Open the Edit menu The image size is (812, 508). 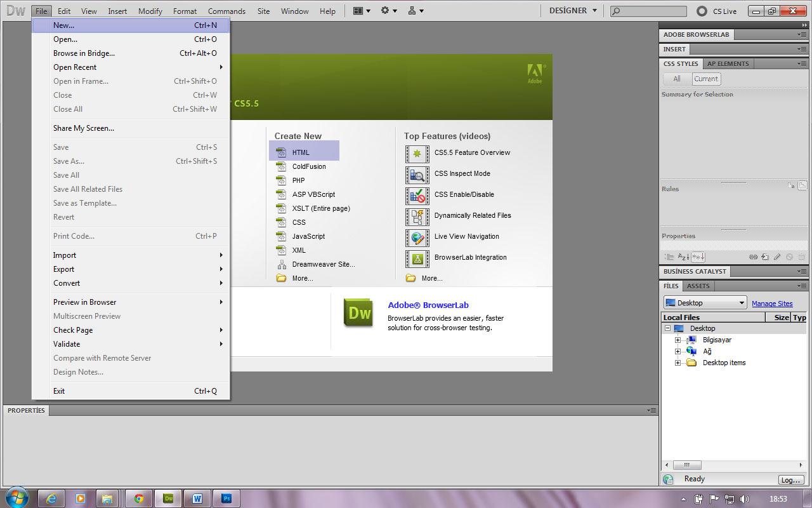(x=64, y=11)
